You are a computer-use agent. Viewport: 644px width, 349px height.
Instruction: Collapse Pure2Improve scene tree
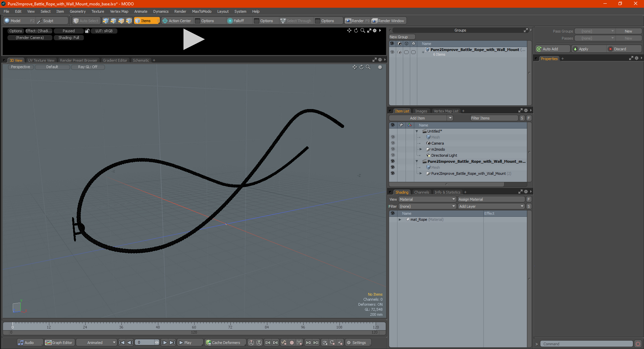[x=417, y=161]
